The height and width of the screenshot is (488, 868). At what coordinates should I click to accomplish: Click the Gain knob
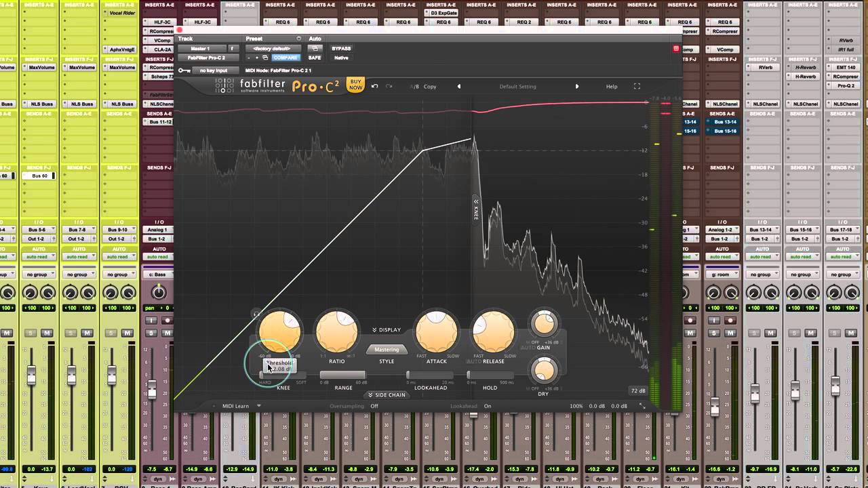pyautogui.click(x=543, y=324)
